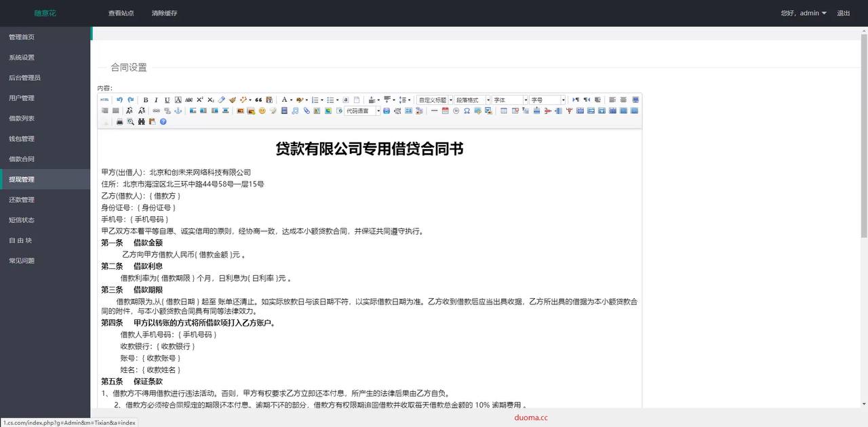
Task: Open 借款列表 in the sidebar menu
Action: pyautogui.click(x=22, y=119)
